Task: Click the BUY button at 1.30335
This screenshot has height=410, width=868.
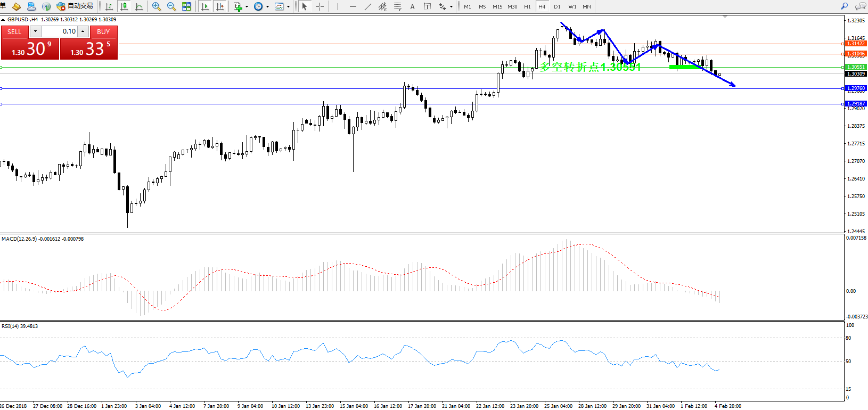Action: coord(89,49)
